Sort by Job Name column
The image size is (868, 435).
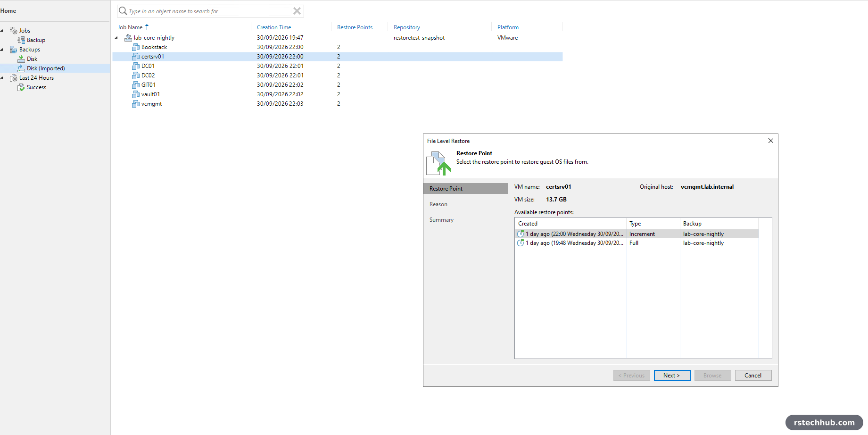point(130,27)
